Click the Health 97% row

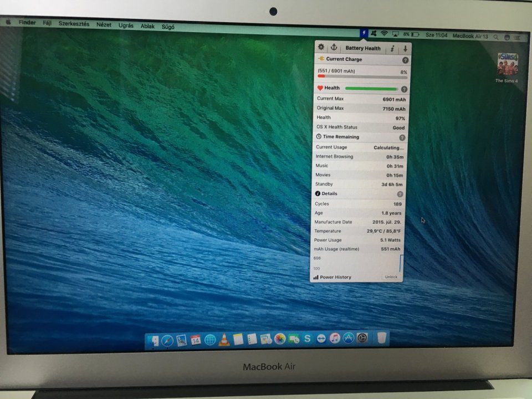360,117
